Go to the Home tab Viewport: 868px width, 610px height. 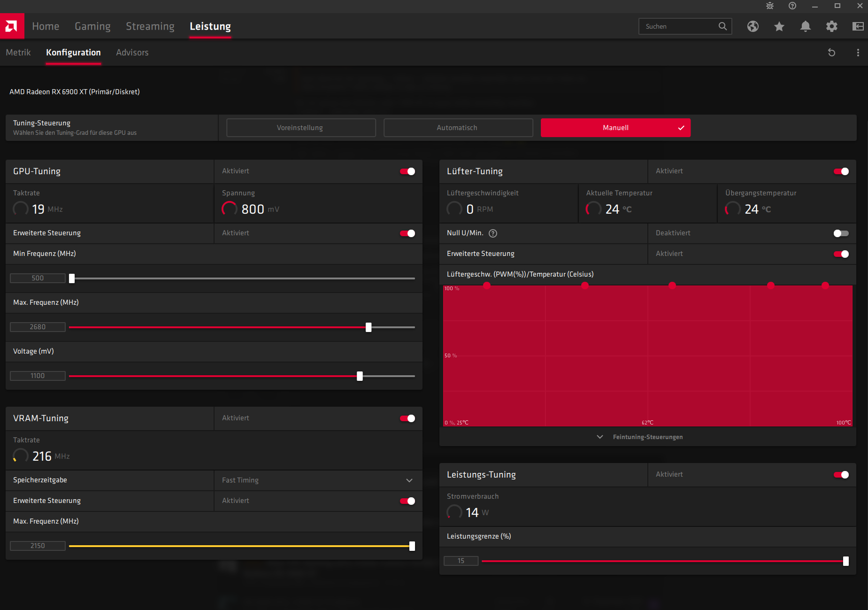46,26
